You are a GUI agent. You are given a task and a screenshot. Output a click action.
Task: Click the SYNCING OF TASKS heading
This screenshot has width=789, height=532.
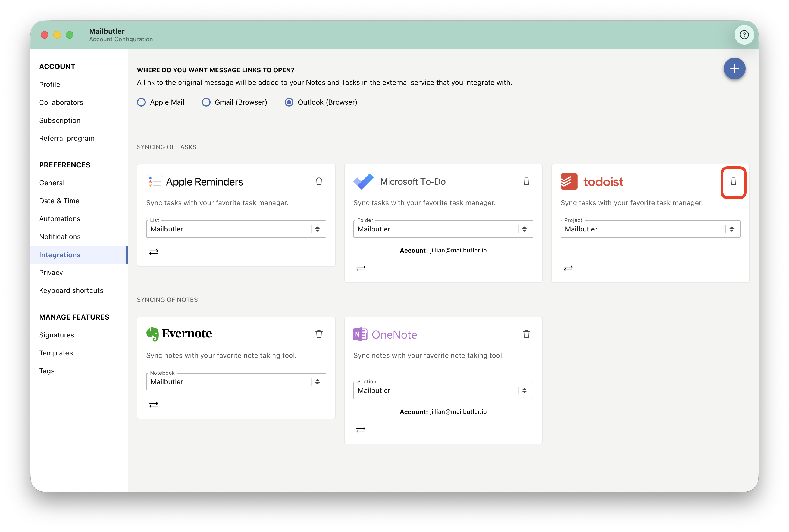tap(167, 147)
